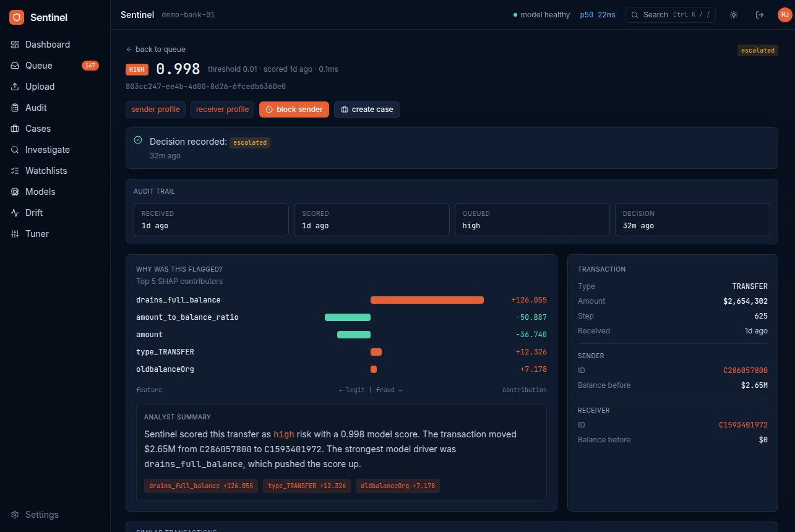Click the -50.887 contribution value
This screenshot has width=795, height=532.
[x=531, y=317]
